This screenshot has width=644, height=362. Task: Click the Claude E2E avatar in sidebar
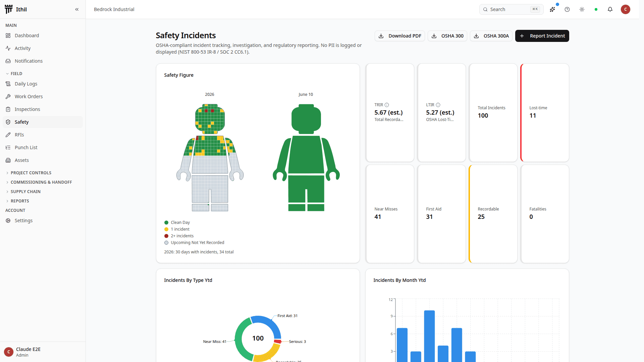point(9,352)
